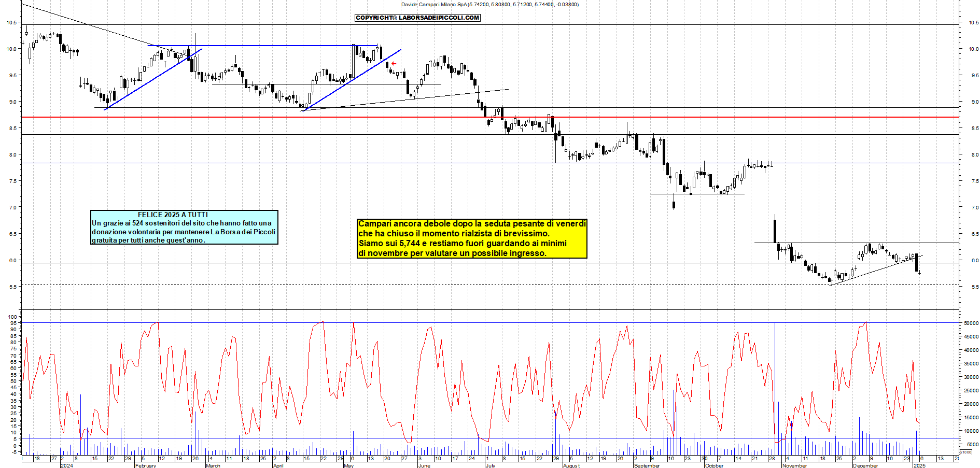Screen dimensions: 980x468
Task: Click the August month label on time axis
Action: [x=571, y=465]
